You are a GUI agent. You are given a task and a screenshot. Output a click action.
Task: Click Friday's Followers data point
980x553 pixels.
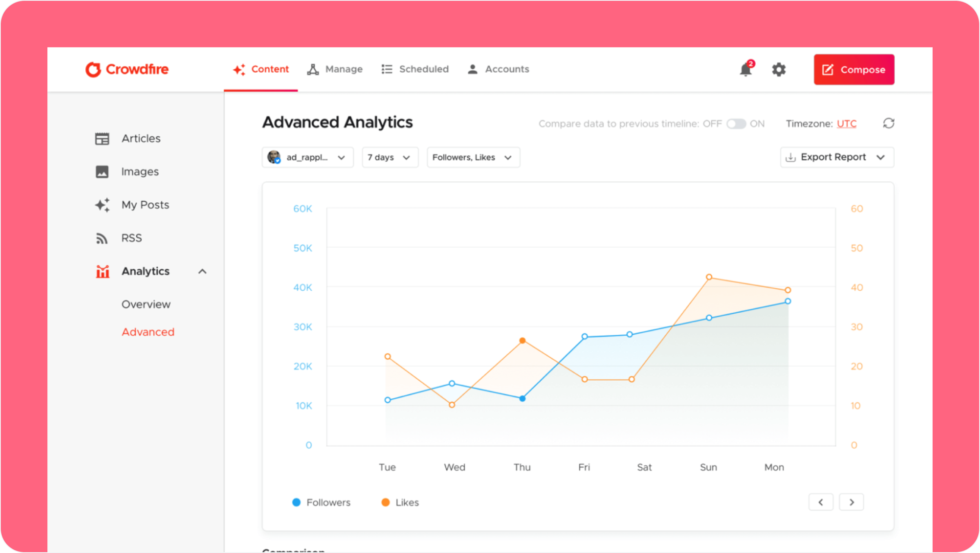click(x=584, y=336)
